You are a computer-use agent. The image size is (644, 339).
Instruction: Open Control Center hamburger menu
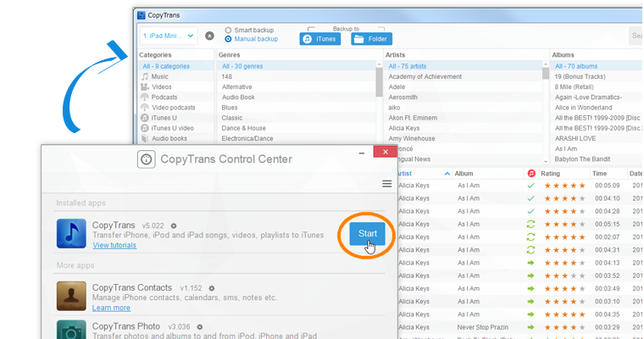point(386,184)
